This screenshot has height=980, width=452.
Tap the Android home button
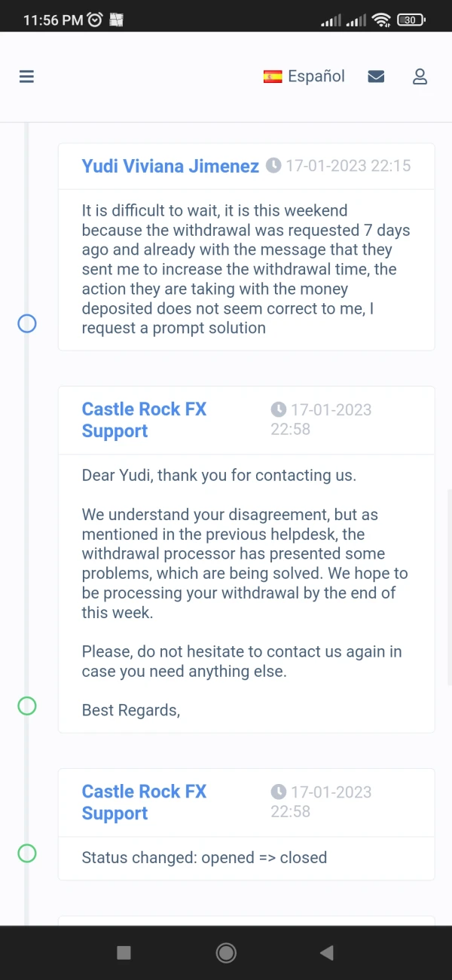(226, 953)
